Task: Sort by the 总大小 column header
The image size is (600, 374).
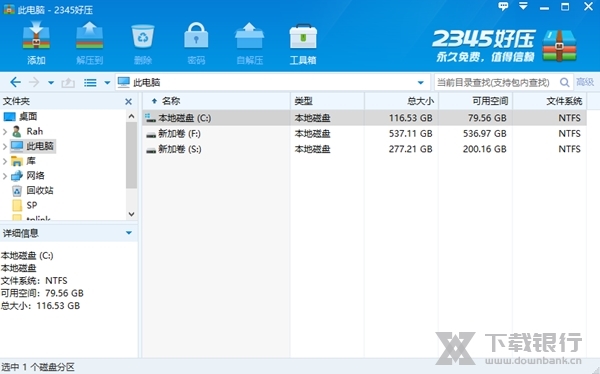Action: click(401, 101)
